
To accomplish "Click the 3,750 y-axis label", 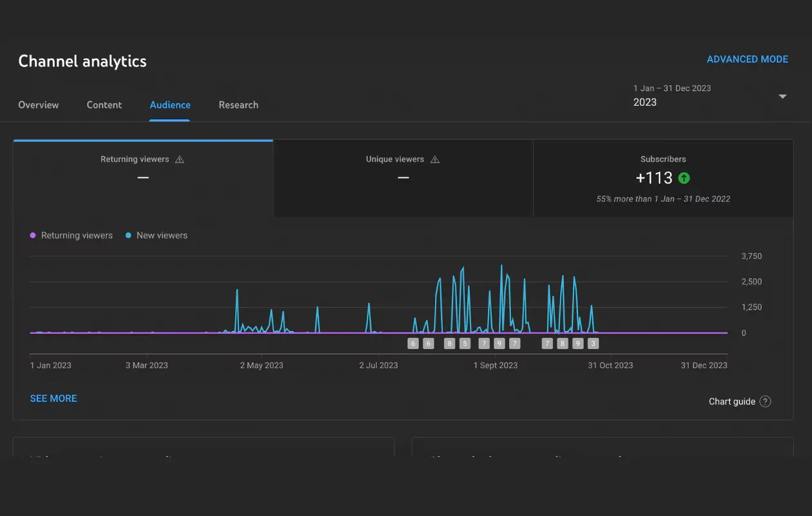I will pyautogui.click(x=751, y=256).
